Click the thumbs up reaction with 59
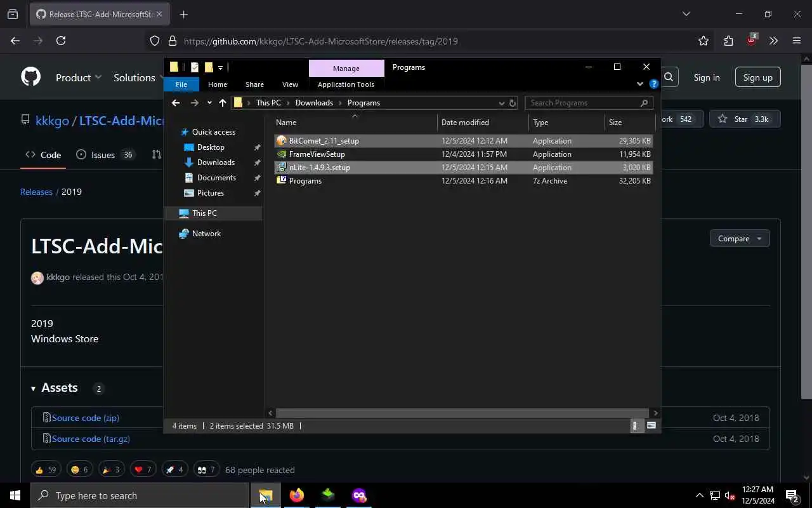This screenshot has width=812, height=508. click(x=46, y=470)
